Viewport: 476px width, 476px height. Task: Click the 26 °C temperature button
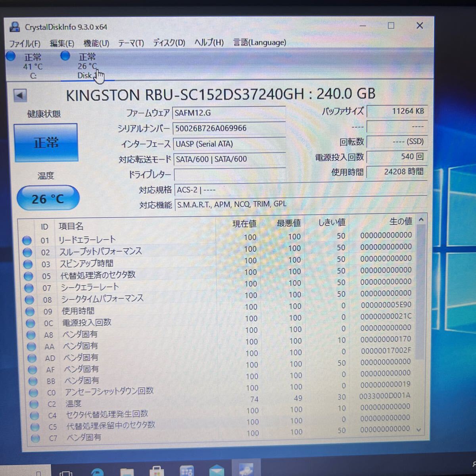click(48, 198)
